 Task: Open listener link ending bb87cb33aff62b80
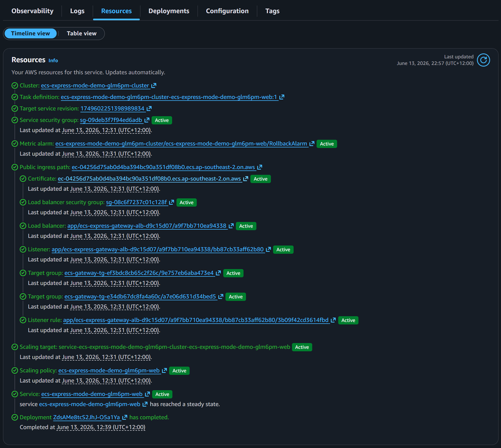(x=158, y=249)
